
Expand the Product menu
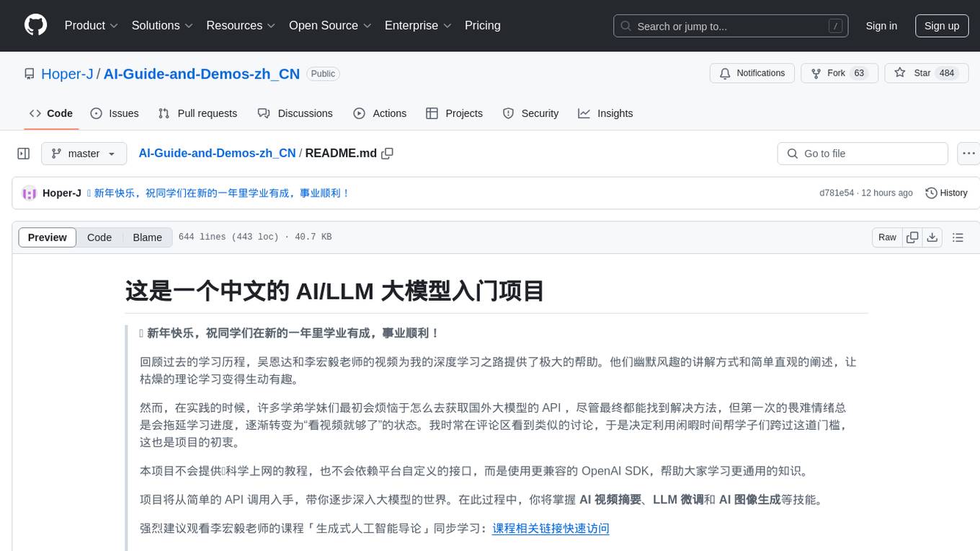(x=92, y=25)
